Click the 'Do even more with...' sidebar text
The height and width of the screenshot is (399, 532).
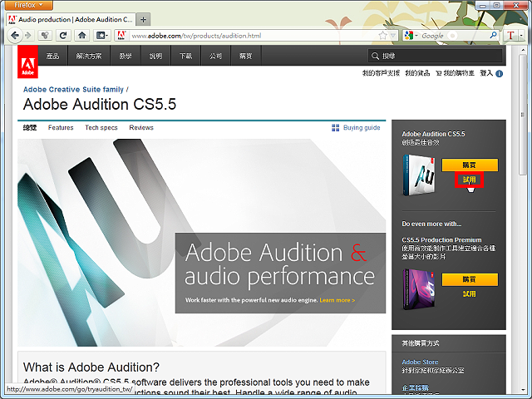[431, 224]
